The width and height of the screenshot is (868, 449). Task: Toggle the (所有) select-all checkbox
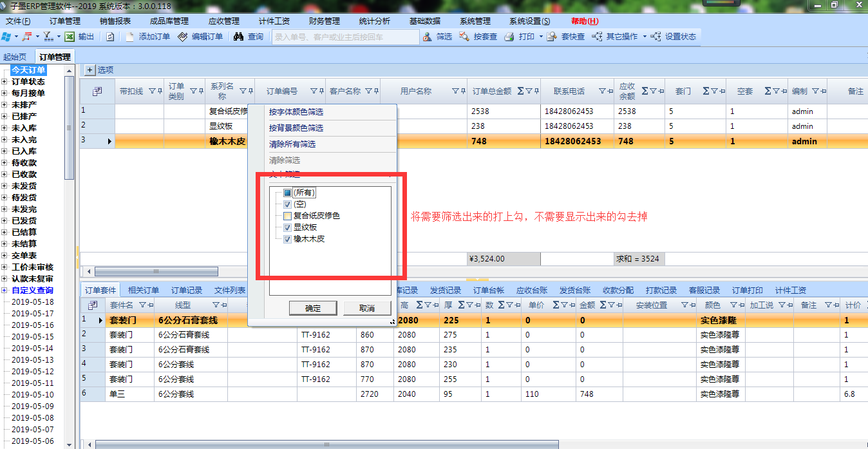[x=287, y=193]
